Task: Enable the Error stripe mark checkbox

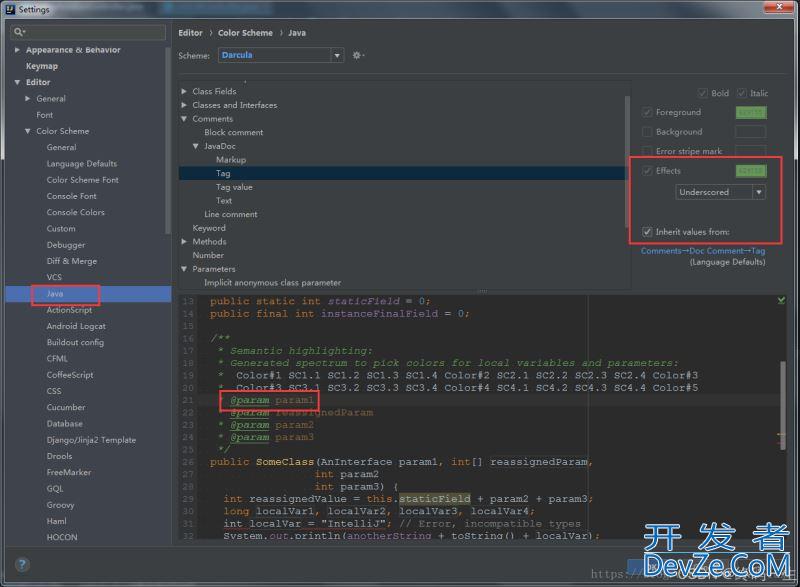Action: tap(647, 151)
